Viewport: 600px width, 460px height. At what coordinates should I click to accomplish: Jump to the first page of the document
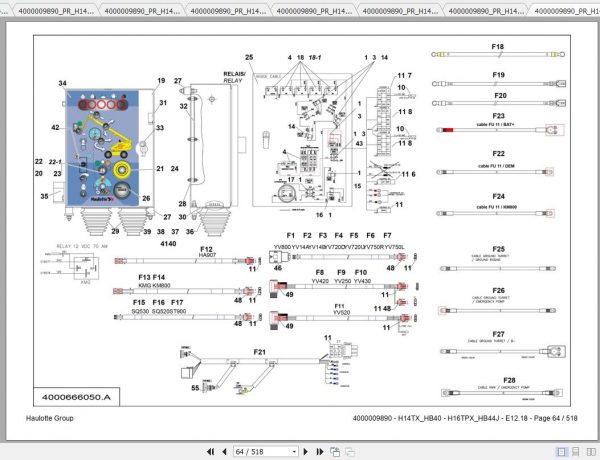coord(210,452)
